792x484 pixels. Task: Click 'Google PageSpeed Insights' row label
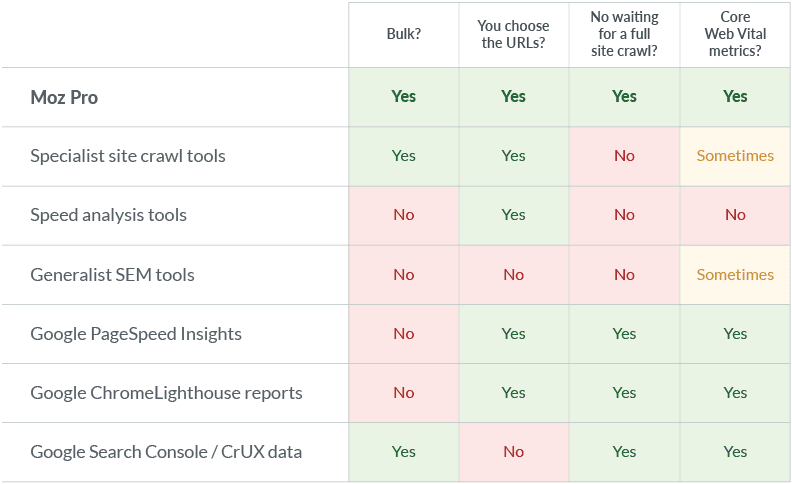136,333
